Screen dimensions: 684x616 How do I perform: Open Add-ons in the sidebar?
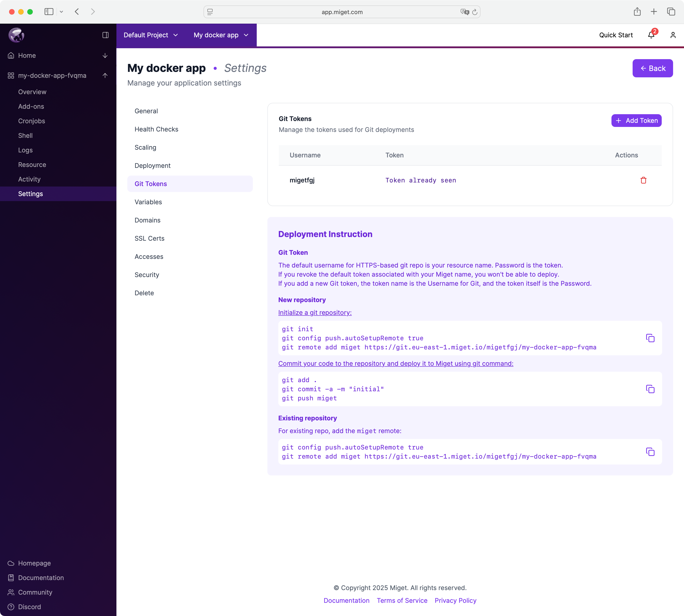tap(31, 106)
